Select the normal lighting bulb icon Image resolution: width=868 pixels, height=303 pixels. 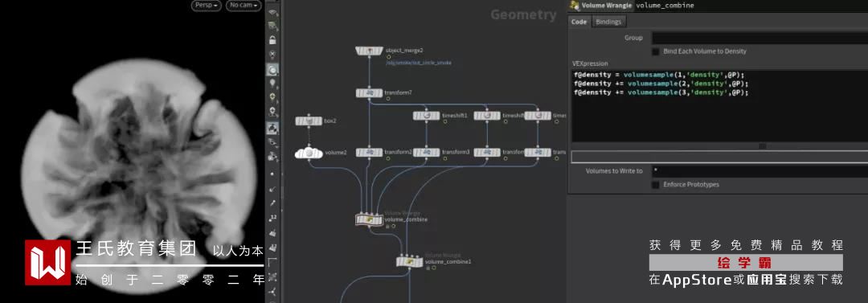coord(272,84)
